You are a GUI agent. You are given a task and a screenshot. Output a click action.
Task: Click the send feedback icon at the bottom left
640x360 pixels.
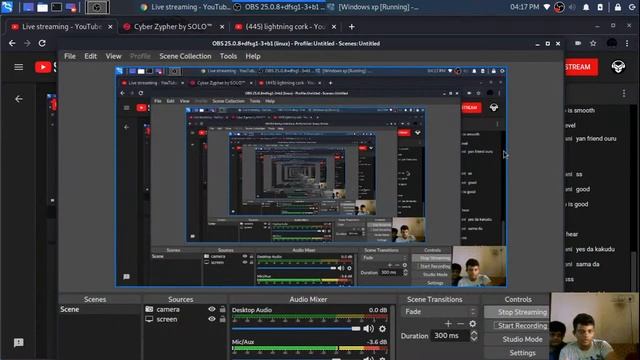click(x=18, y=342)
